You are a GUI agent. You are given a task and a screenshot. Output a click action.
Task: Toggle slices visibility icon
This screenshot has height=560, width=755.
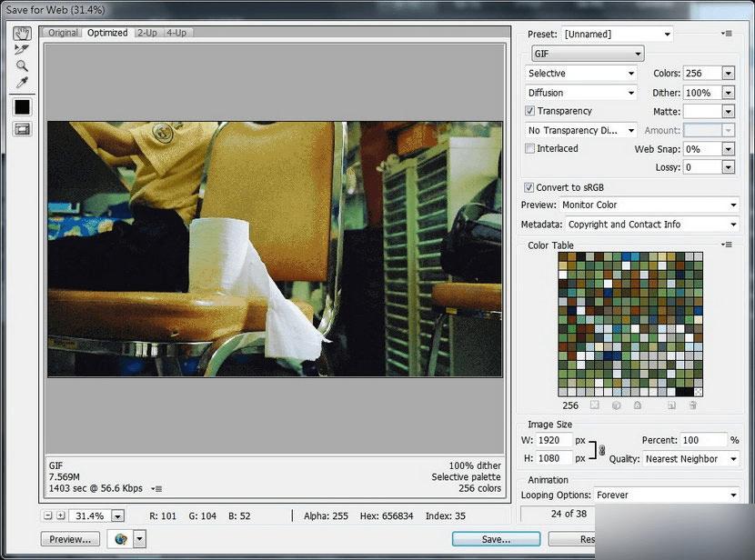(x=22, y=129)
